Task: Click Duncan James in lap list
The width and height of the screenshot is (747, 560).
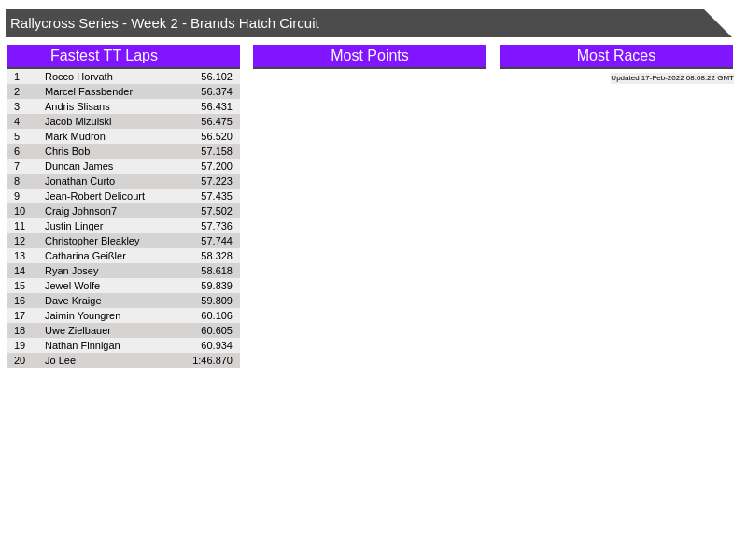Action: pos(78,166)
